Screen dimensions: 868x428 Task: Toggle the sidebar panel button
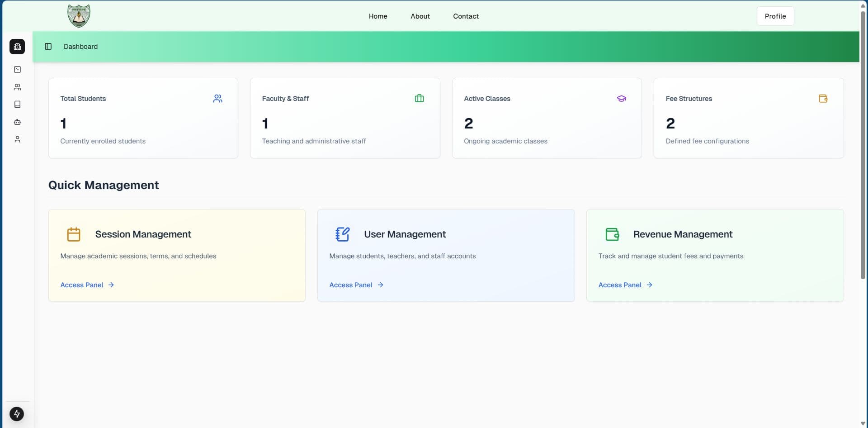pos(48,47)
